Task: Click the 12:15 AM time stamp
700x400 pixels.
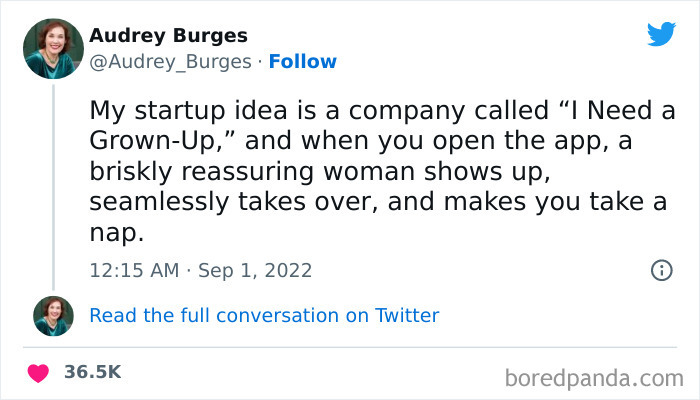Action: pyautogui.click(x=133, y=270)
